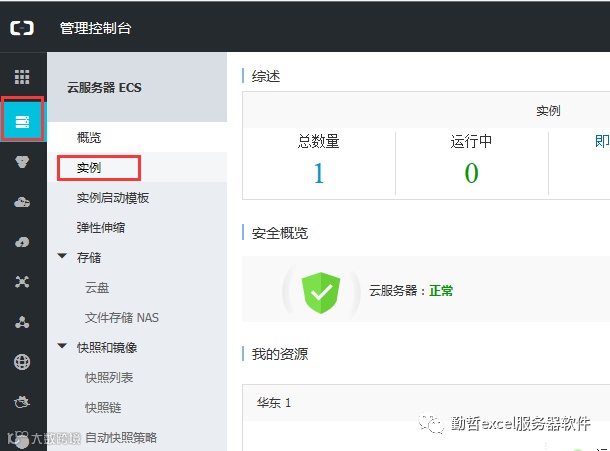This screenshot has height=451, width=610.
Task: Open 云盘 under storage
Action: point(97,288)
